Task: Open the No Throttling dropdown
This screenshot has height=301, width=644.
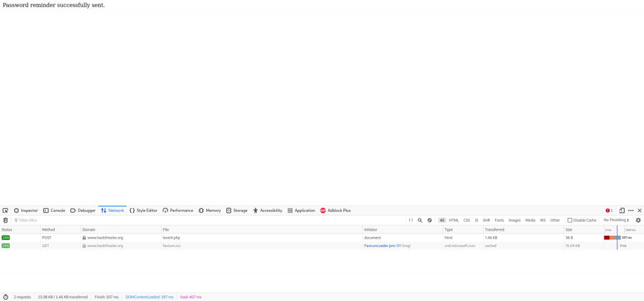Action: click(616, 221)
